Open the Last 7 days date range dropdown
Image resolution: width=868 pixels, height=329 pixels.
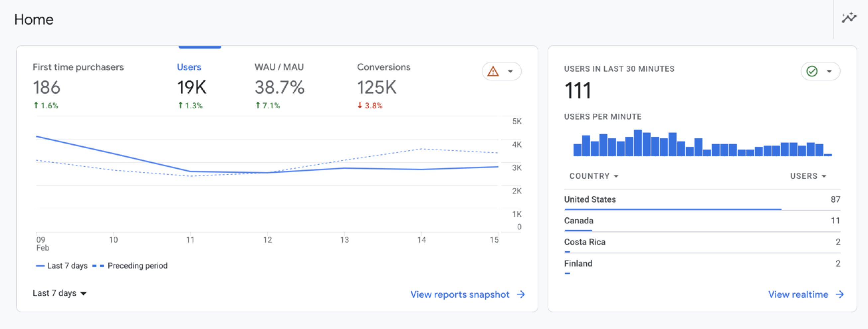coord(59,293)
